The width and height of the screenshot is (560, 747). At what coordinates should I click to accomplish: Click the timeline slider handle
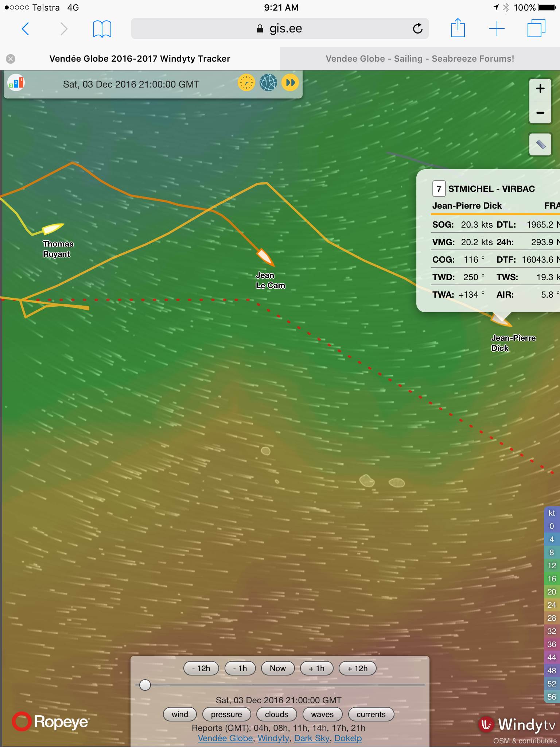pos(145,685)
